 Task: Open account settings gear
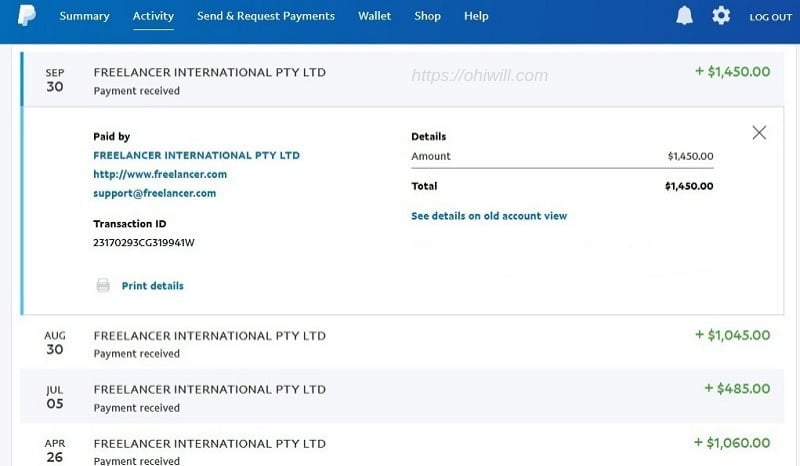pos(721,16)
